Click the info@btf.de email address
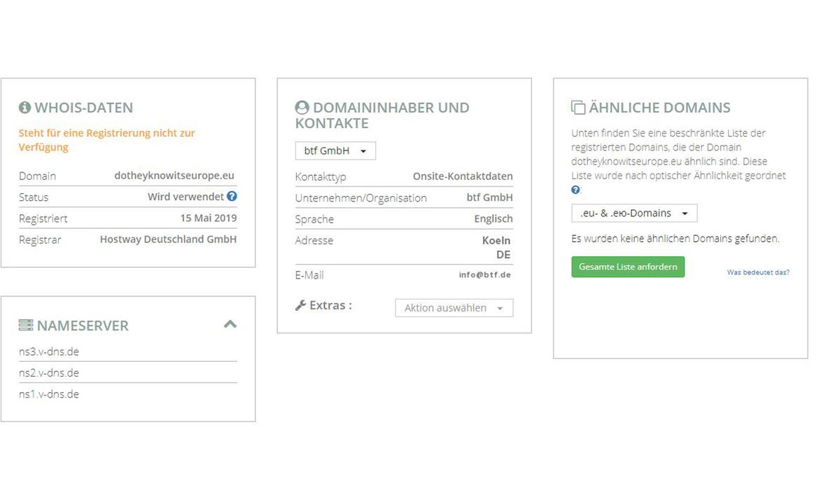Image resolution: width=840 pixels, height=504 pixels. click(x=485, y=275)
